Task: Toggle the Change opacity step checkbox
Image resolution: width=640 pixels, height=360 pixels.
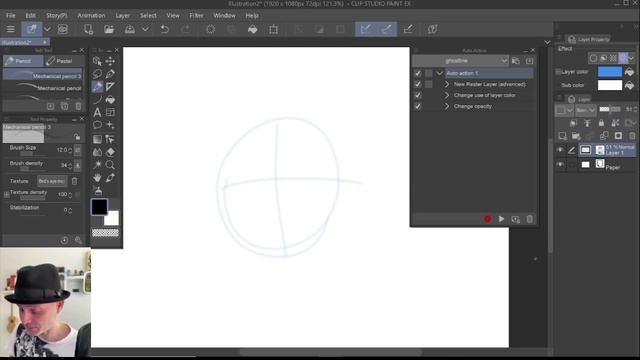Action: [418, 107]
